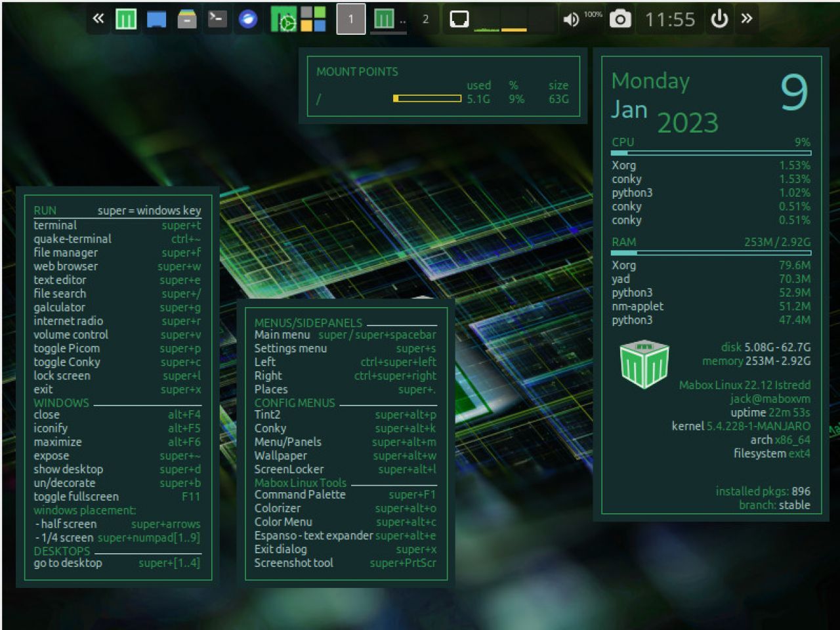The image size is (840, 630).
Task: Switch to workspace 2 in the panel
Action: (425, 19)
